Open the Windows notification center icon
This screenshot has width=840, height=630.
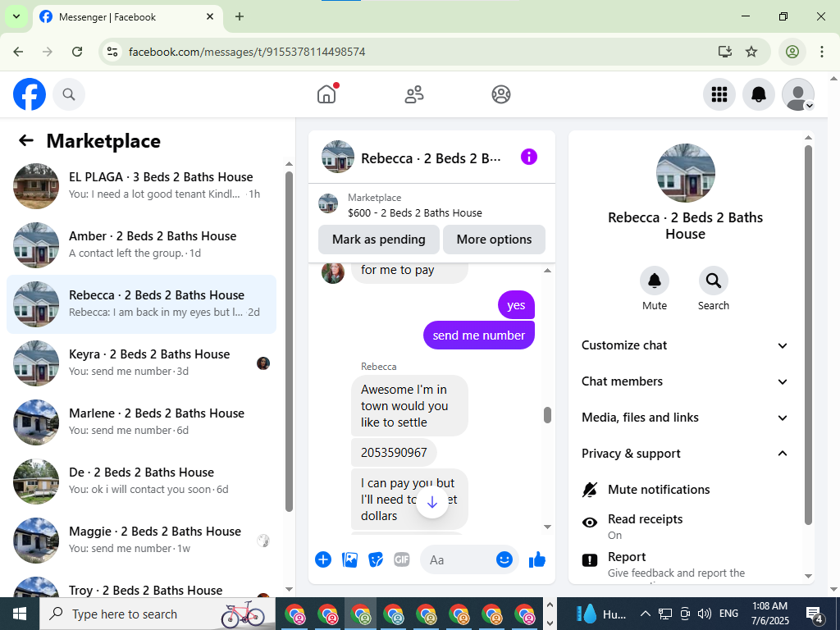815,614
